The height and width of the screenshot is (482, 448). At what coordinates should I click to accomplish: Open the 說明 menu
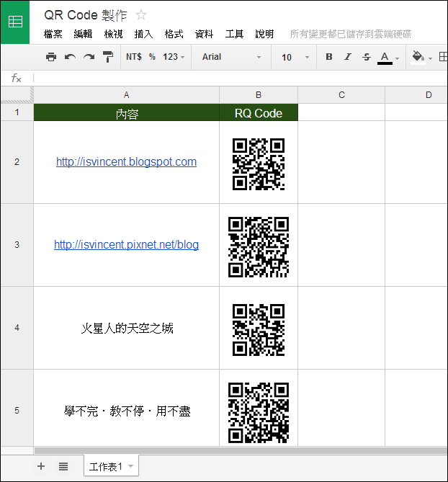(x=264, y=34)
